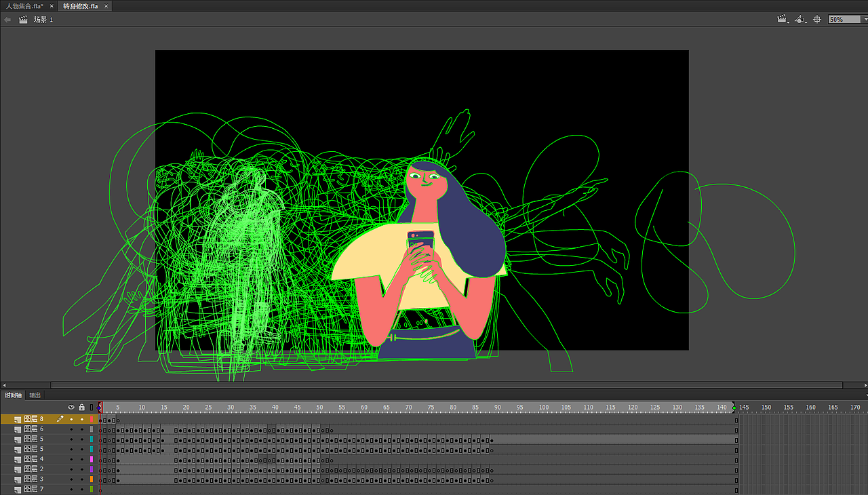Click the back arrow beside Scene 1
Screen dimensions: 868x495
(7, 20)
